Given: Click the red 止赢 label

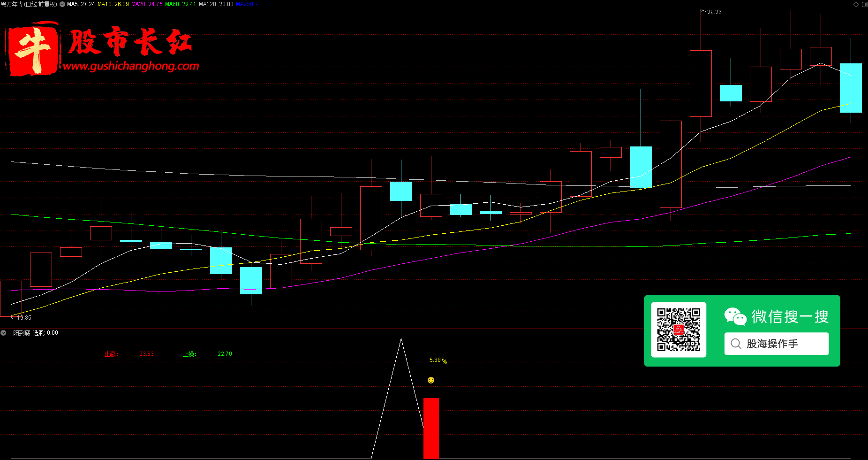Looking at the screenshot, I should pyautogui.click(x=111, y=354).
